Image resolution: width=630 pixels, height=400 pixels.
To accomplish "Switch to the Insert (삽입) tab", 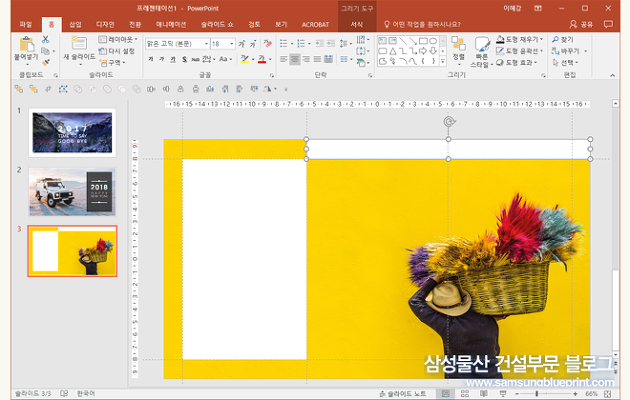I will pyautogui.click(x=75, y=24).
